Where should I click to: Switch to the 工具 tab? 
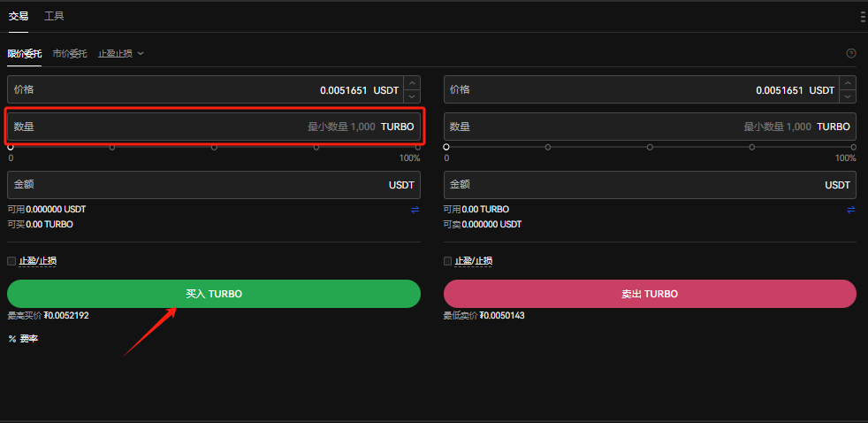pyautogui.click(x=54, y=16)
